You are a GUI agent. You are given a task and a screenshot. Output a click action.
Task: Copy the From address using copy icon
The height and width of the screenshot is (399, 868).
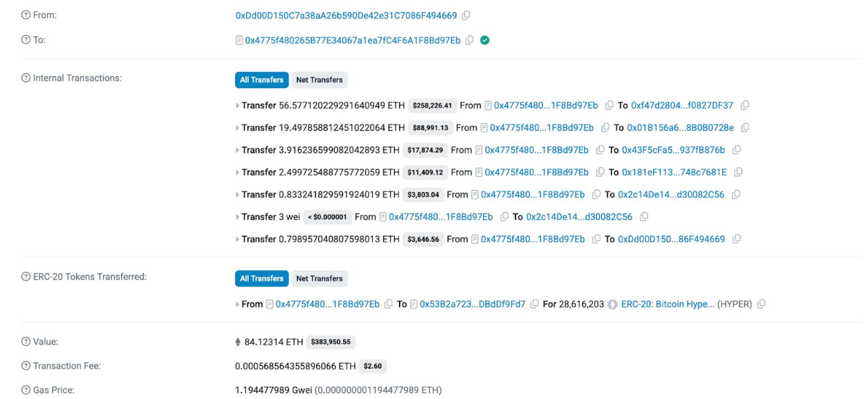466,16
